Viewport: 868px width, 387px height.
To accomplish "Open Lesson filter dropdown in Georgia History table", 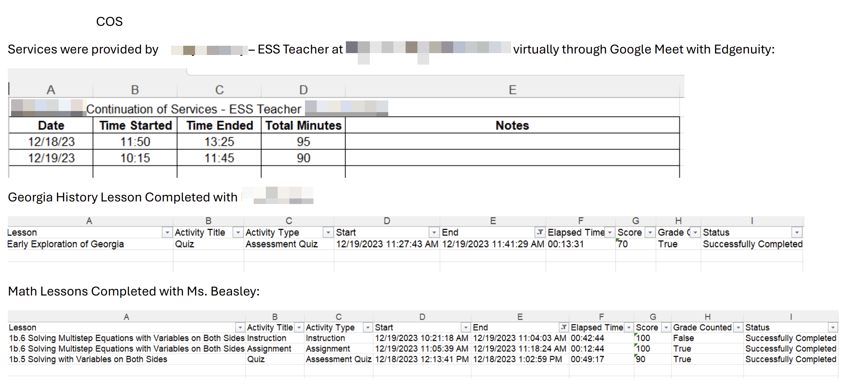I will click(167, 232).
